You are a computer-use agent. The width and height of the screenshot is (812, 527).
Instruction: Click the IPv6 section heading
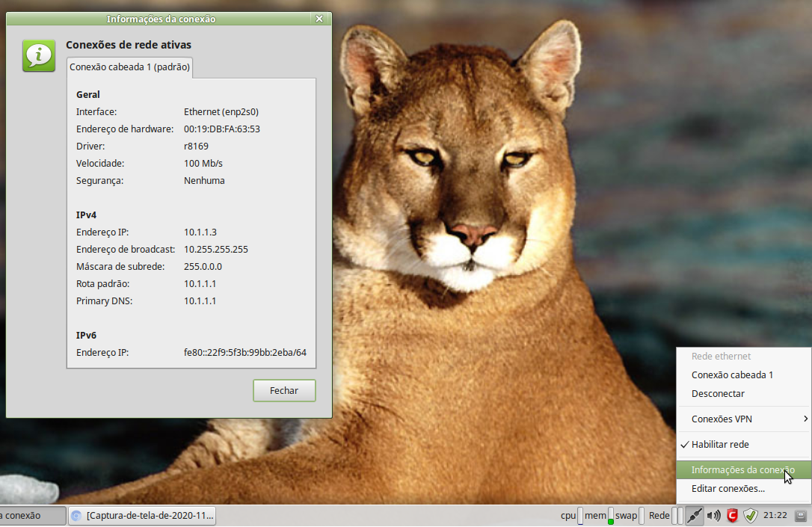pos(86,336)
